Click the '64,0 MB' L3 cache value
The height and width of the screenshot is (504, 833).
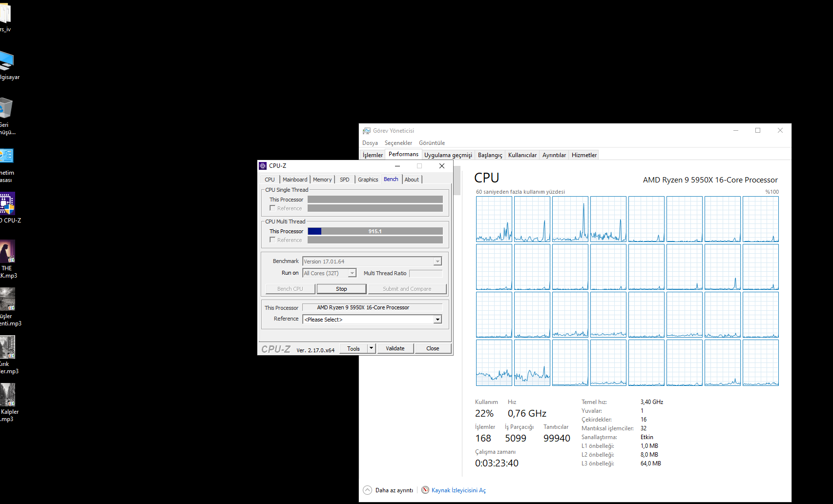(x=651, y=464)
